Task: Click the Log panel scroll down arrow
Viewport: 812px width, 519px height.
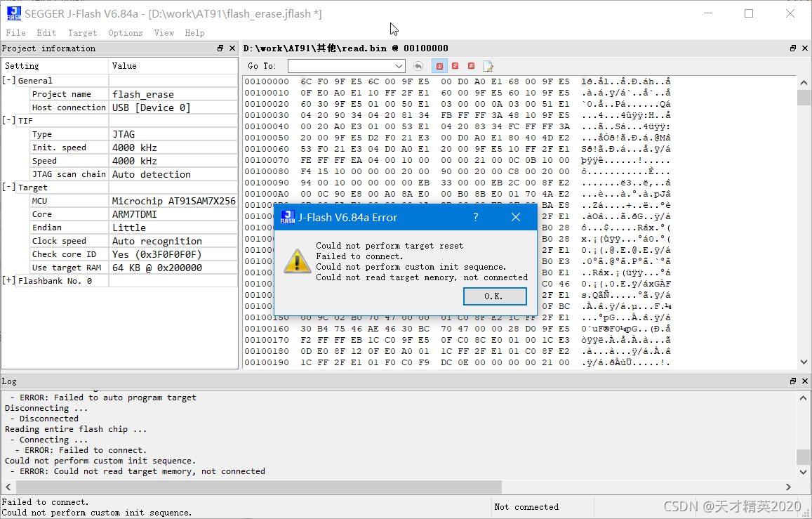Action: (803, 472)
